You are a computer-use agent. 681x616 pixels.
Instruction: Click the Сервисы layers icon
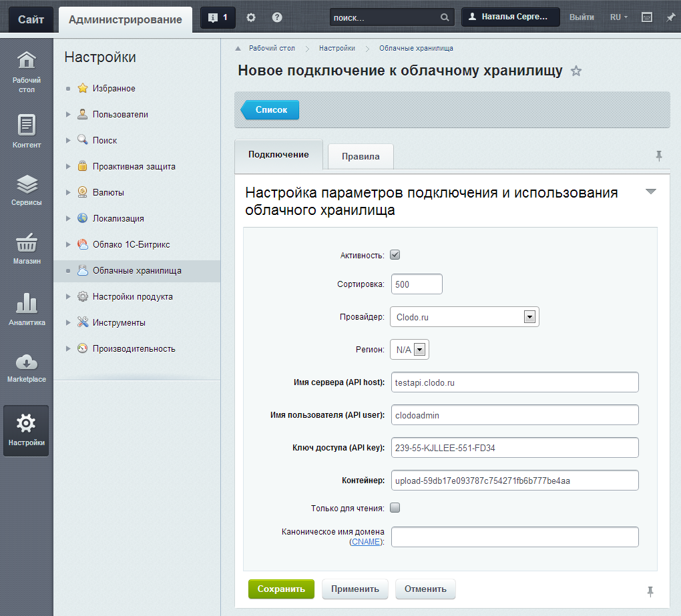tap(27, 185)
